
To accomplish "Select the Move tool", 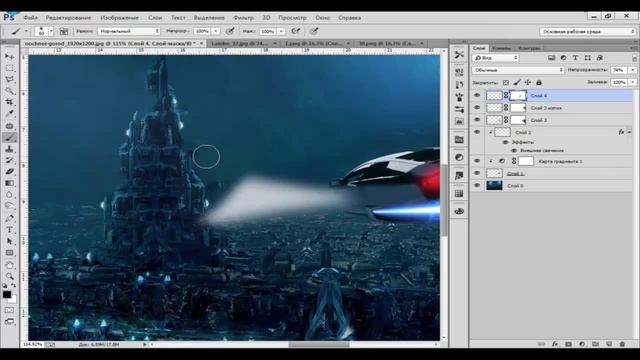I will tap(9, 56).
